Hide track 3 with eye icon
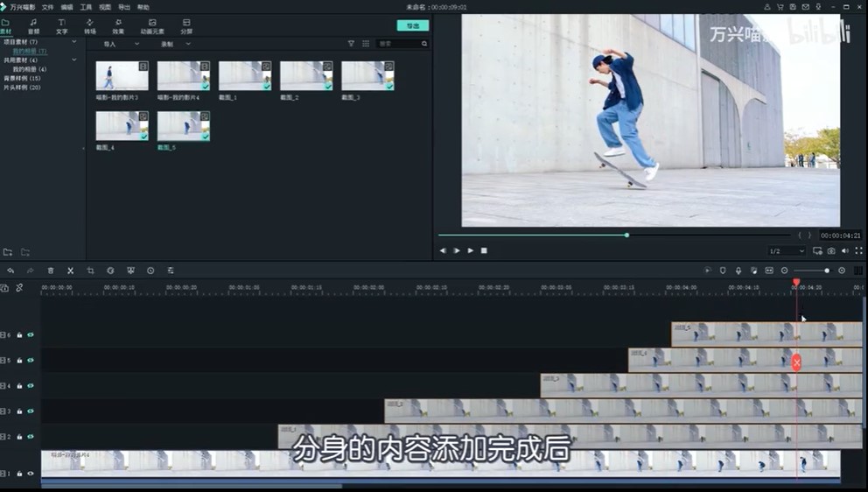The image size is (868, 492). 31,411
